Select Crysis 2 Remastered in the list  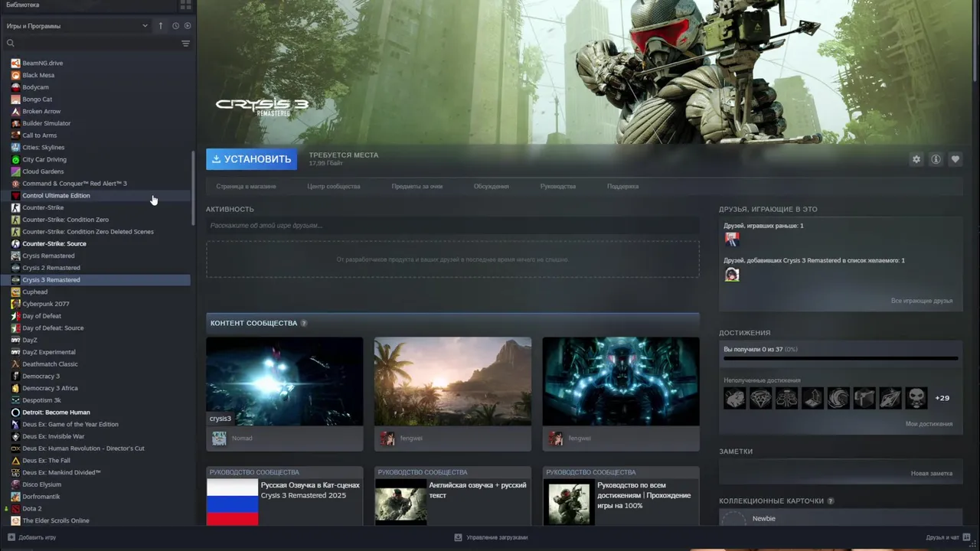click(x=51, y=268)
